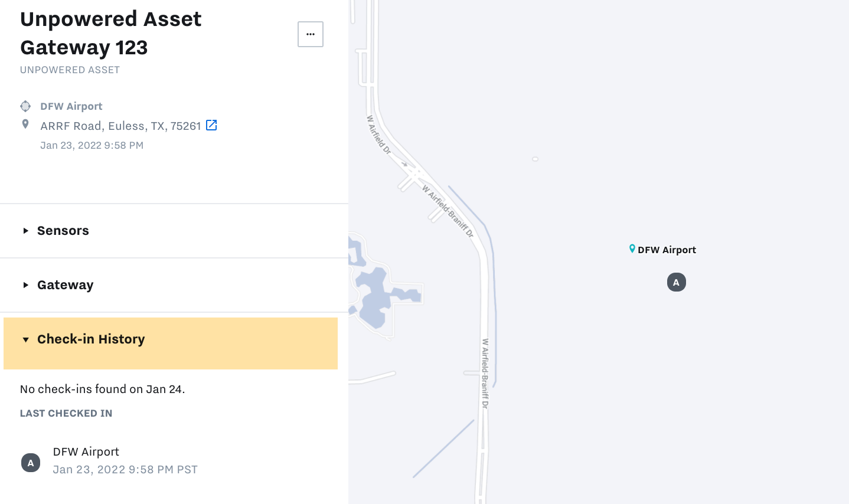Screen dimensions: 849x504
Task: Click the W Airfield-Braniff Dr road label
Action: (485, 373)
